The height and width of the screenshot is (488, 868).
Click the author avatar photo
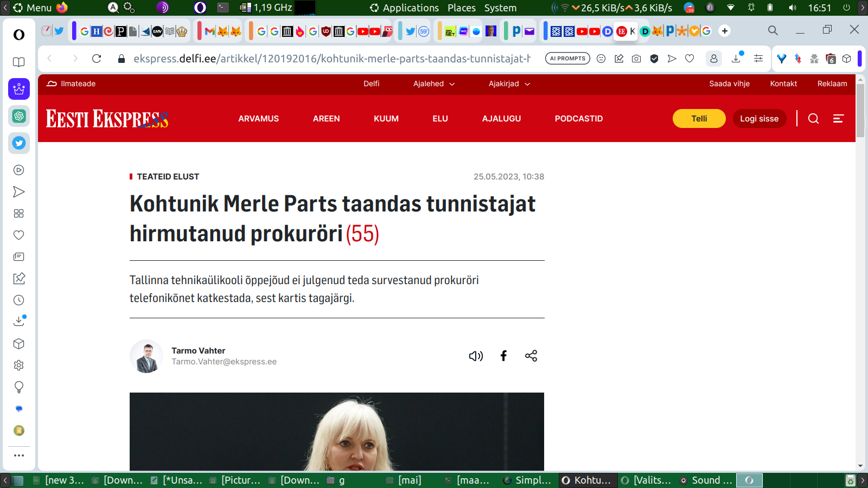(146, 356)
